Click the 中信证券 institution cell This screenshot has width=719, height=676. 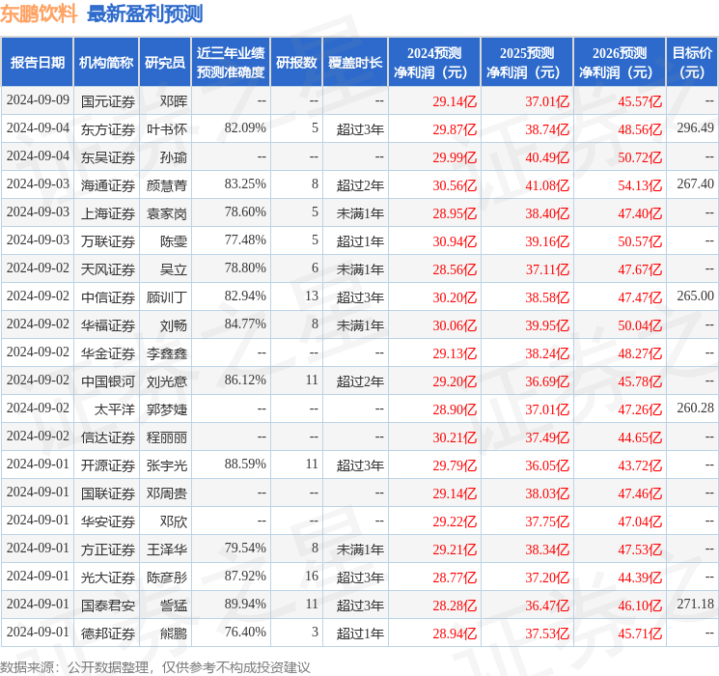click(108, 297)
